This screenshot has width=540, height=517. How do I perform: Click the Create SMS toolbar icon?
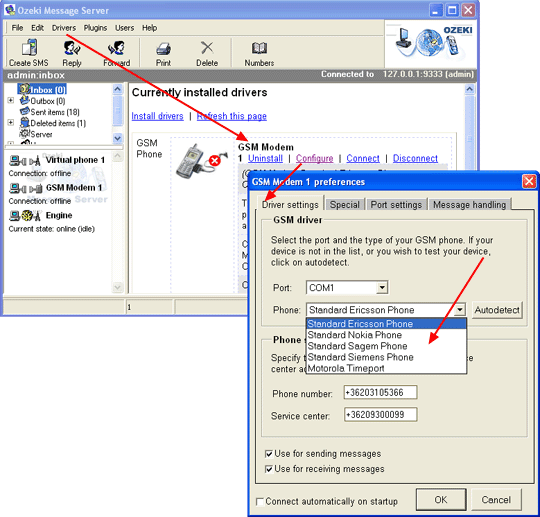(30, 48)
